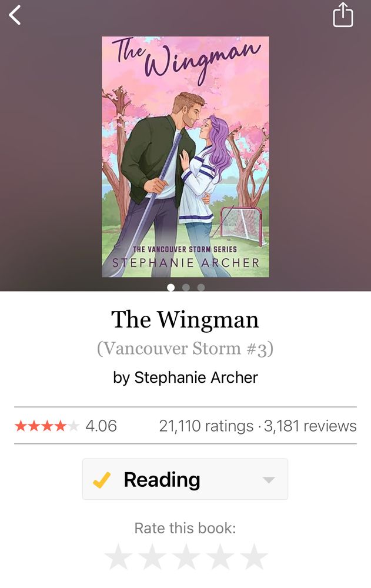The width and height of the screenshot is (371, 588).
Task: Tap the back arrow icon
Action: (15, 16)
